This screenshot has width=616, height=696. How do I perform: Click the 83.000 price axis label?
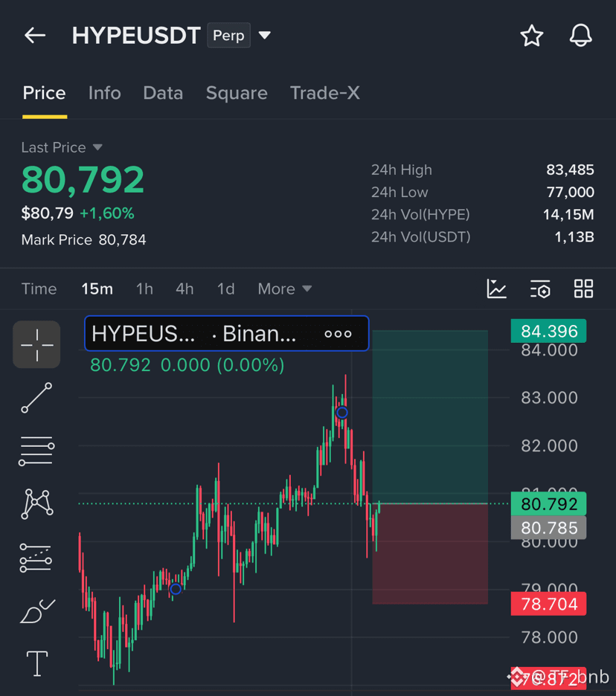coord(549,398)
